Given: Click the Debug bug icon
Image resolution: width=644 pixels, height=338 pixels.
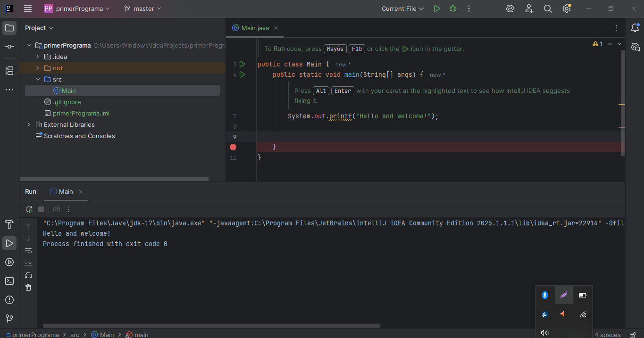Looking at the screenshot, I should point(453,8).
